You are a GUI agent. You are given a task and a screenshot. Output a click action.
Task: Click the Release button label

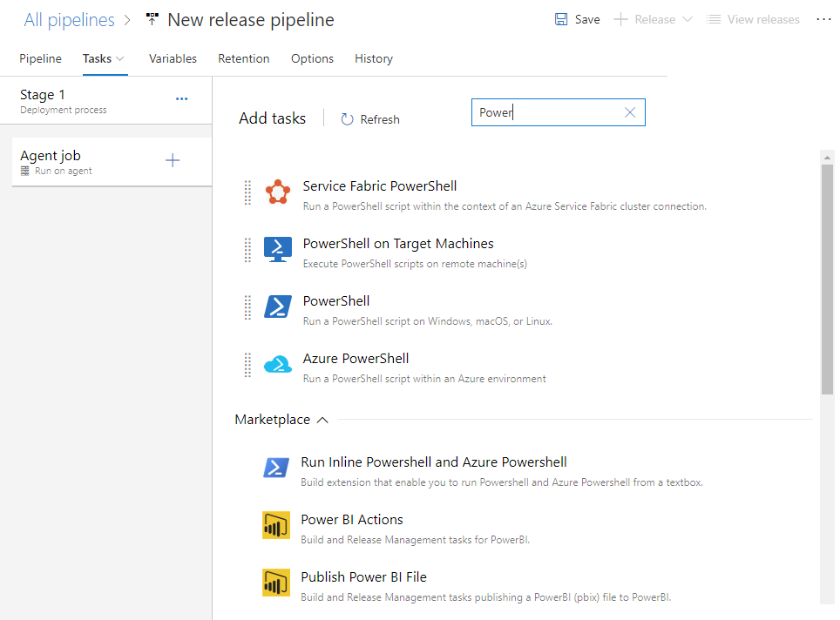[654, 19]
